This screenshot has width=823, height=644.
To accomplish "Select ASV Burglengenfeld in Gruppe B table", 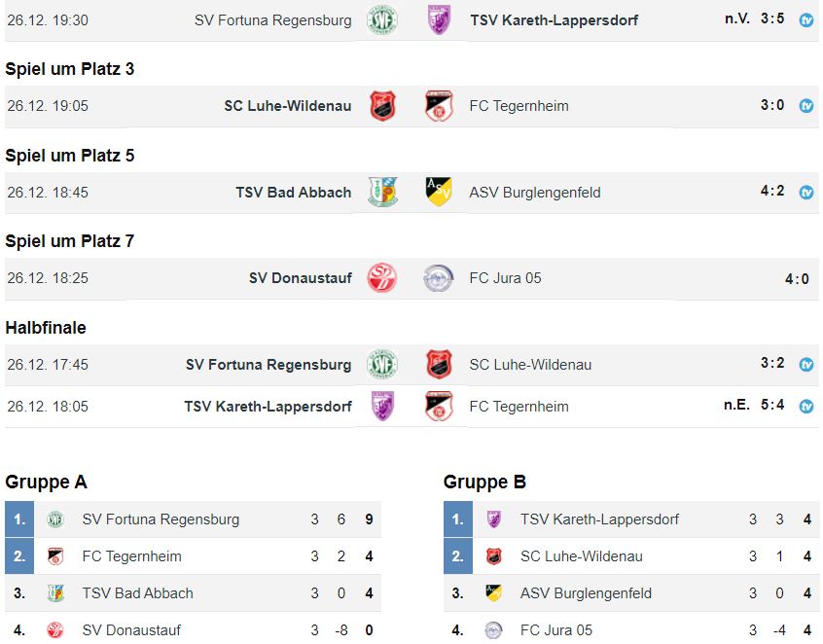I will pos(586,593).
